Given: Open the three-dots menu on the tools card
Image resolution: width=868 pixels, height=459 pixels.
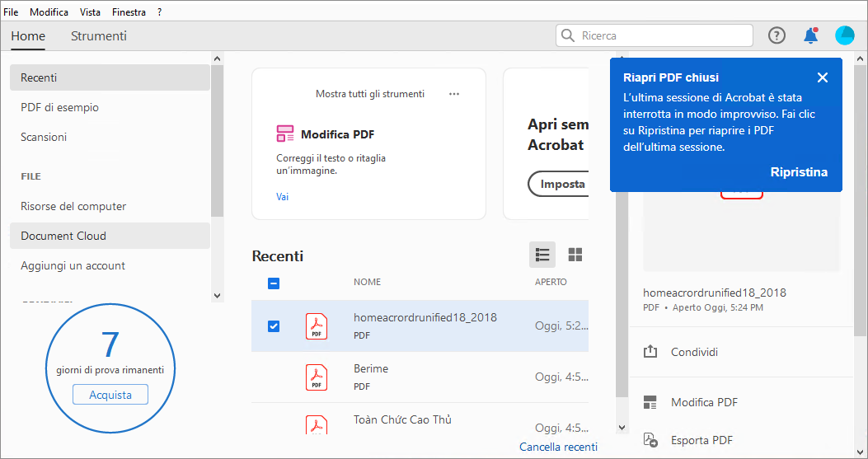Looking at the screenshot, I should coord(454,94).
